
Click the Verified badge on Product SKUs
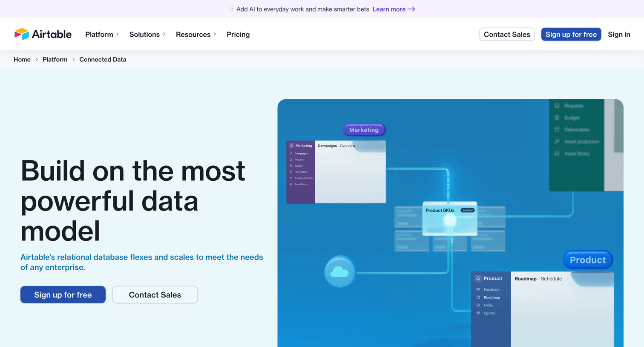(x=467, y=210)
